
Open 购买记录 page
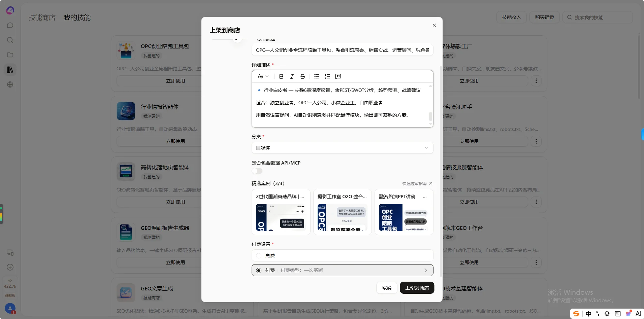click(x=545, y=17)
